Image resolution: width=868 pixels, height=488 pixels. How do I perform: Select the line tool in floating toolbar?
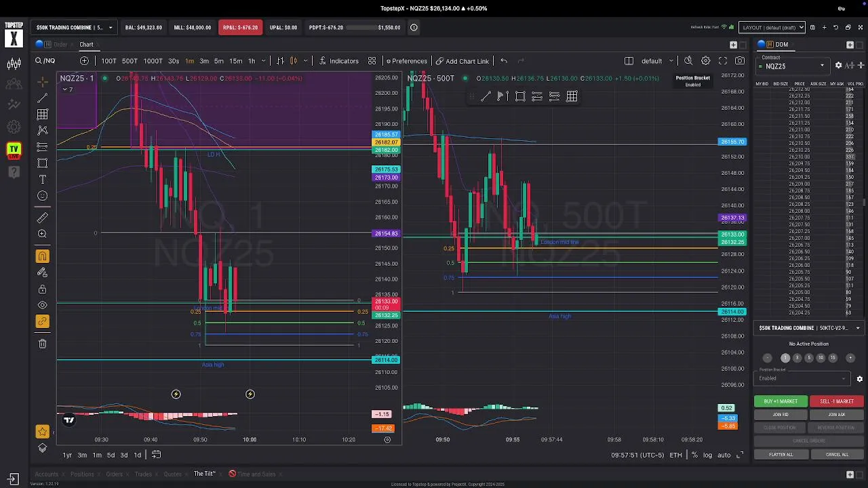click(486, 96)
